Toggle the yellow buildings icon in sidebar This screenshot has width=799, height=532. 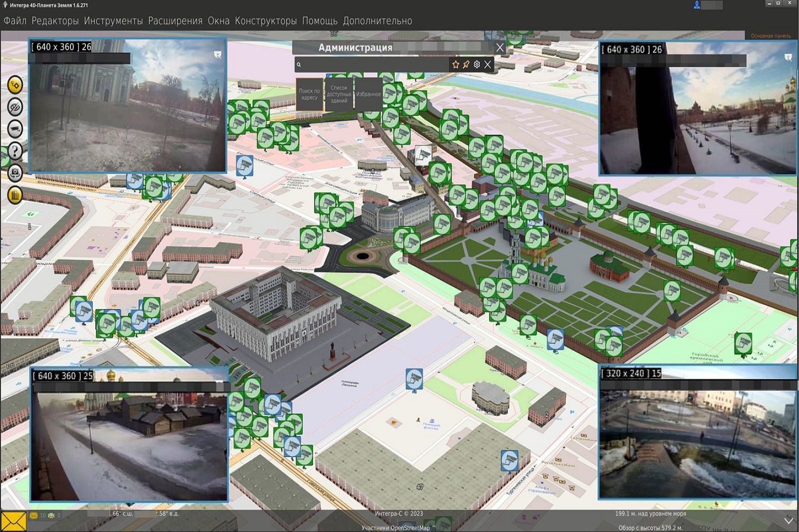click(15, 195)
